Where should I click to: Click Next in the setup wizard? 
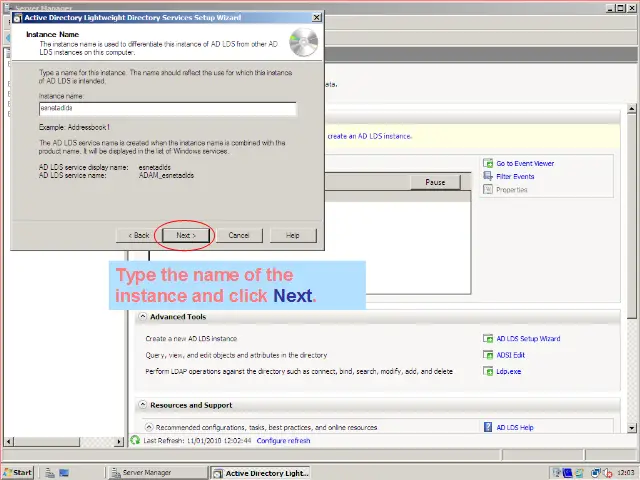click(186, 236)
